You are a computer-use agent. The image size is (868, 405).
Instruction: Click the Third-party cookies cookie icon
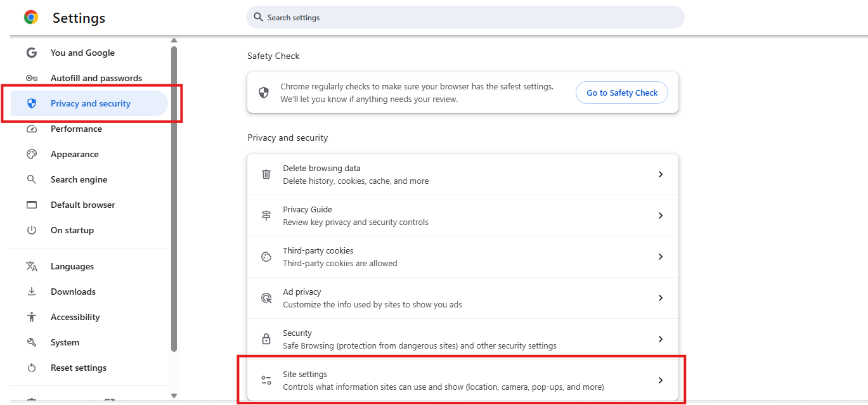266,257
